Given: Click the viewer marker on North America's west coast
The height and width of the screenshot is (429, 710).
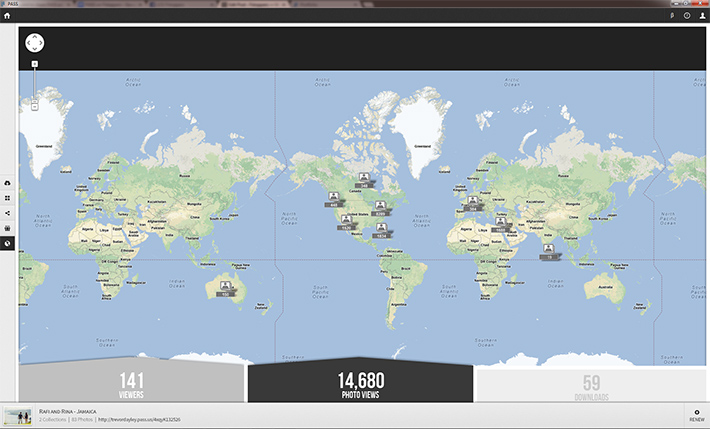Looking at the screenshot, I should [x=334, y=199].
